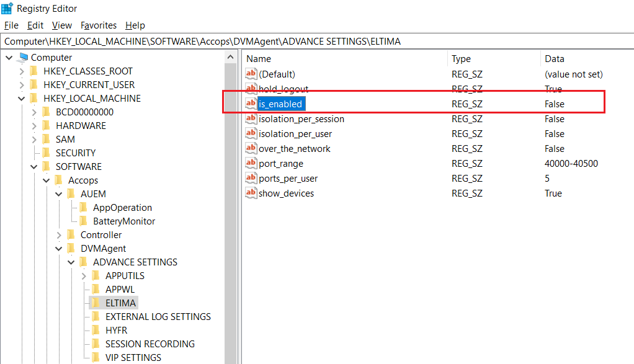Viewport: 634px width, 364px height.
Task: Click the registry path address bar
Action: (x=317, y=42)
